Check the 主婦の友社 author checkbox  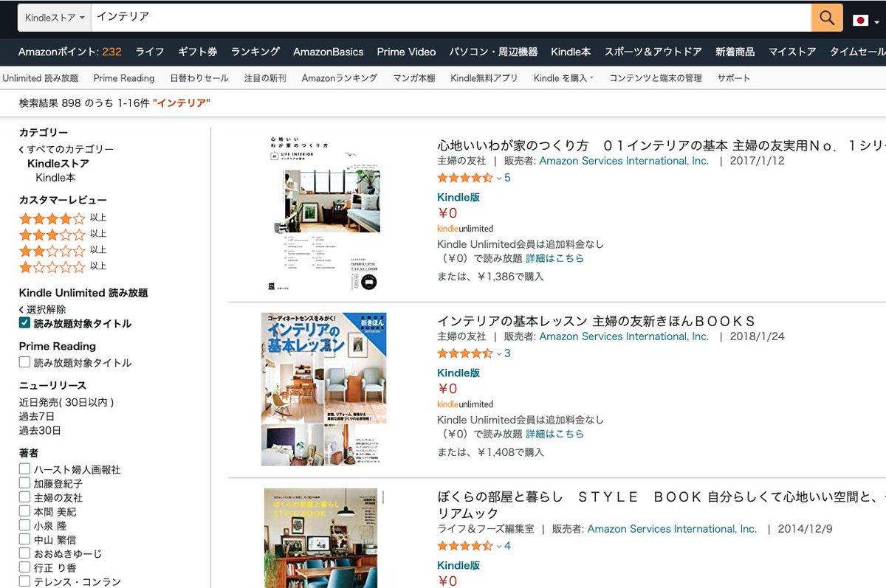pos(24,497)
